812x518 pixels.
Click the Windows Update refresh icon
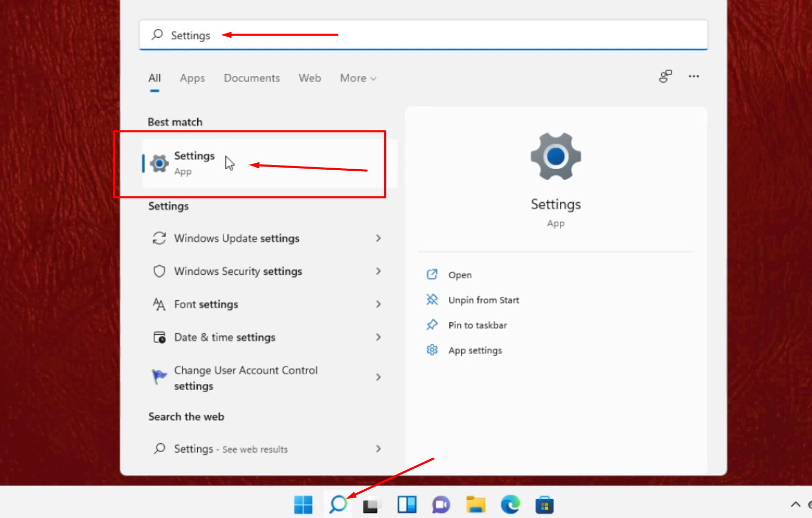pyautogui.click(x=159, y=238)
